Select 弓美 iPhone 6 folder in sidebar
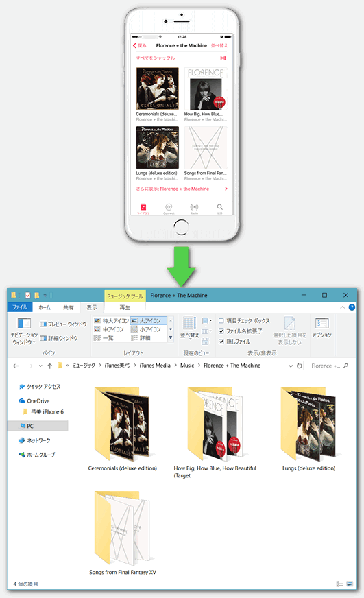Viewport: 364px width, 598px height. (43, 412)
